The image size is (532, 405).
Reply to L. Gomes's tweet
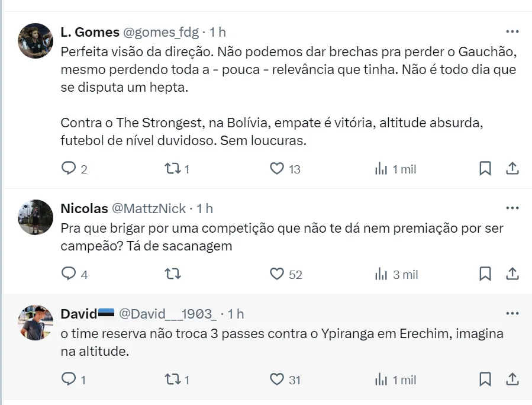(70, 169)
